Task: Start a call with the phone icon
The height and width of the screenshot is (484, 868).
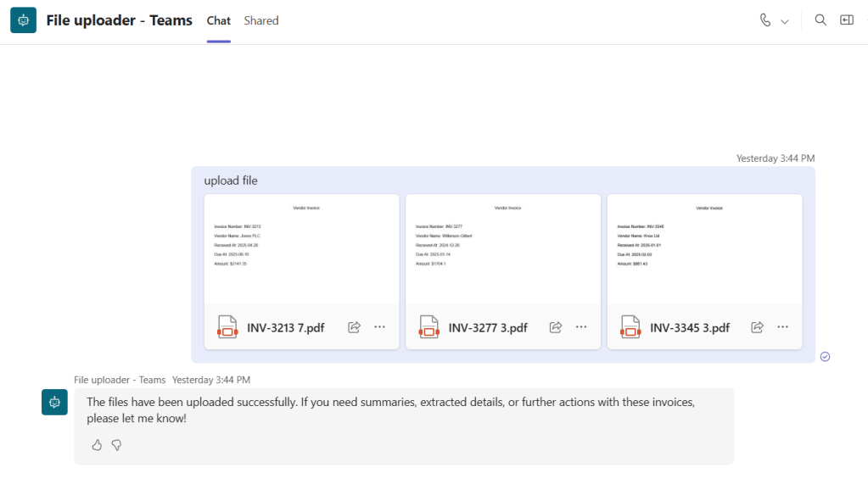Action: pos(765,20)
